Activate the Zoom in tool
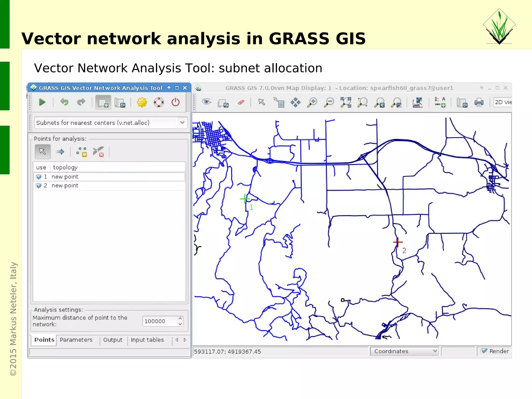Screen dimensions: 532x399 click(x=312, y=103)
